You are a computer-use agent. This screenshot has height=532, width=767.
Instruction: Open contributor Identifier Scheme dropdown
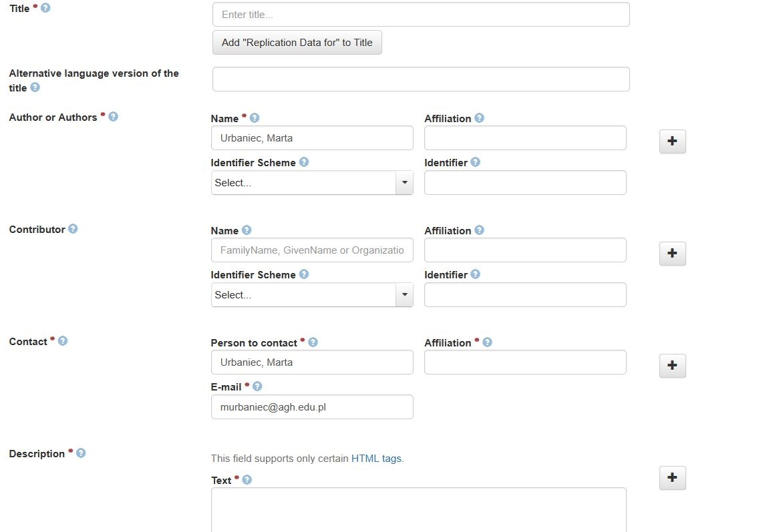coord(312,295)
